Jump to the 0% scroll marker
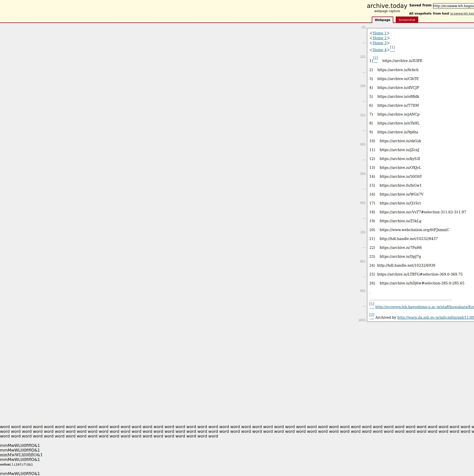The image size is (474, 476). 363,27
